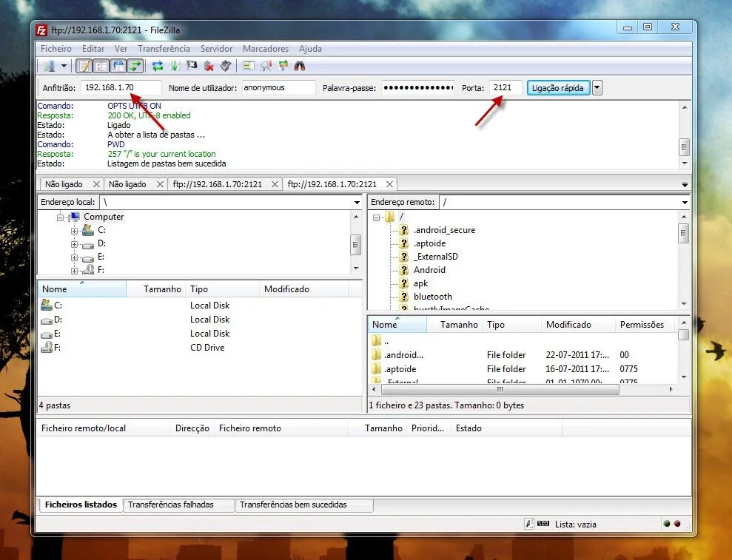Sort remote files by Permissões column

645,325
